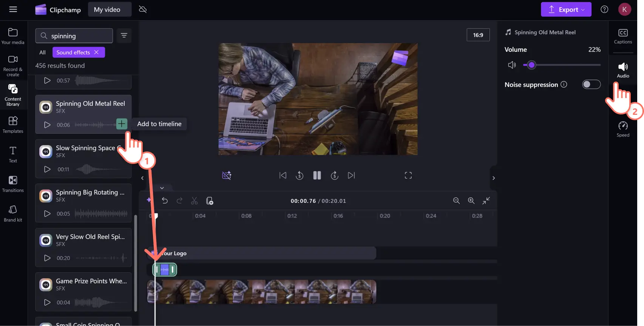This screenshot has height=326, width=644.
Task: Collapse the left content panel
Action: pyautogui.click(x=142, y=178)
